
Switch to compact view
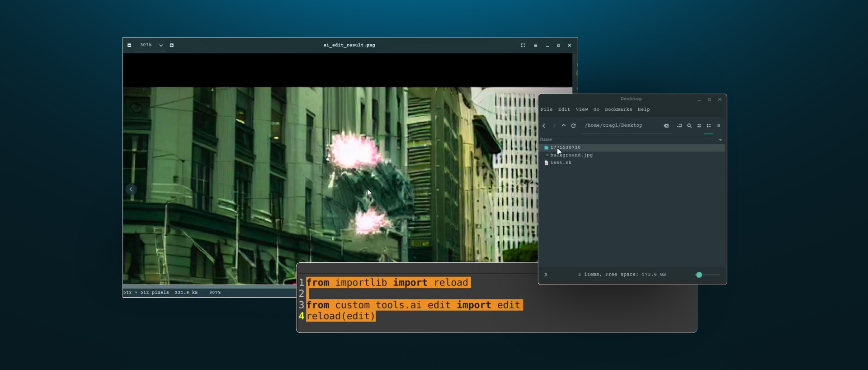click(719, 126)
